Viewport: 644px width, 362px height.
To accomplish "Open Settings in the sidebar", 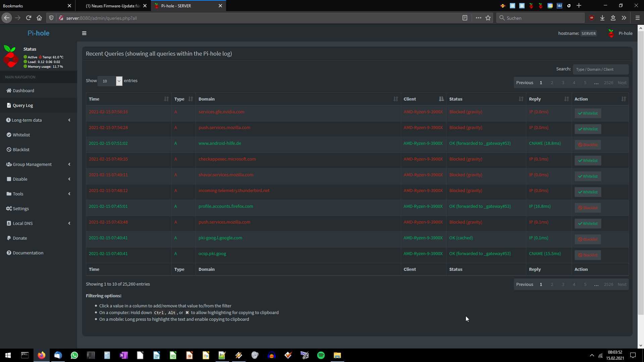I will tap(39, 208).
